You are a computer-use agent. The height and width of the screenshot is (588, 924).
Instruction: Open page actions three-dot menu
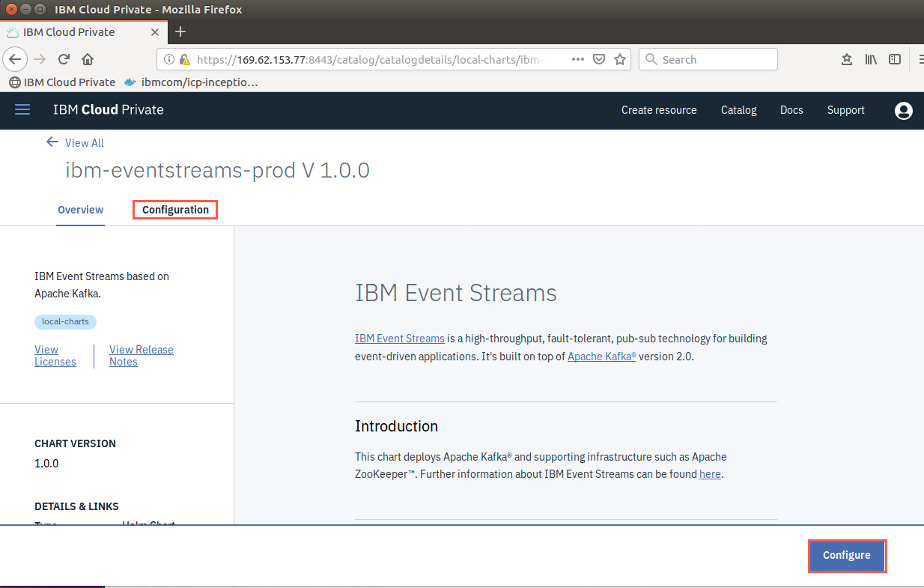click(x=578, y=59)
